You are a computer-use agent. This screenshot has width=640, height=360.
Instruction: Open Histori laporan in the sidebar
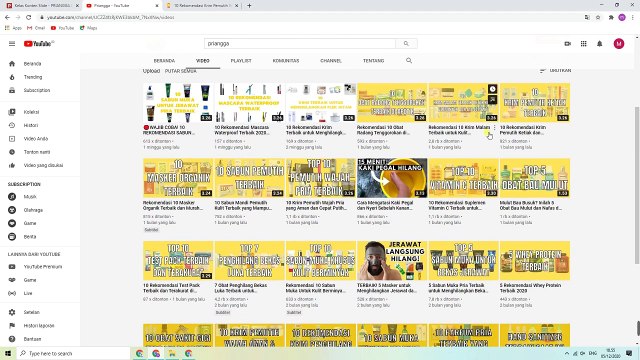pyautogui.click(x=40, y=326)
